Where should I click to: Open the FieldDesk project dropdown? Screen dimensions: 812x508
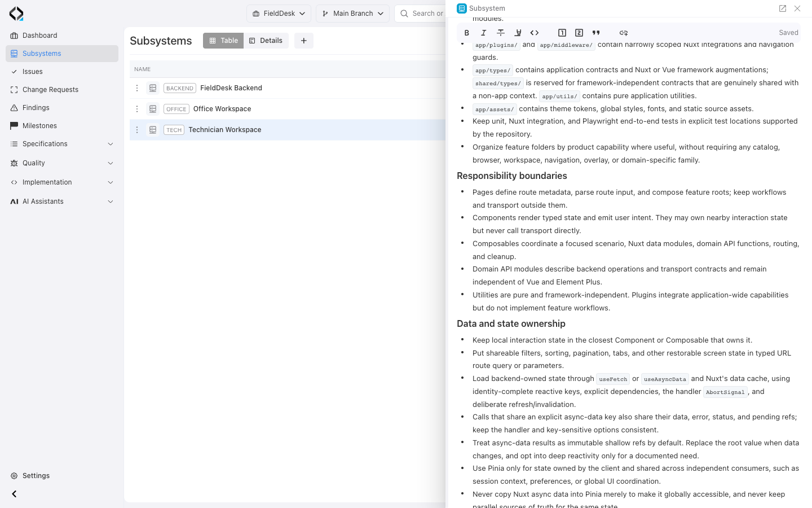[x=279, y=14]
